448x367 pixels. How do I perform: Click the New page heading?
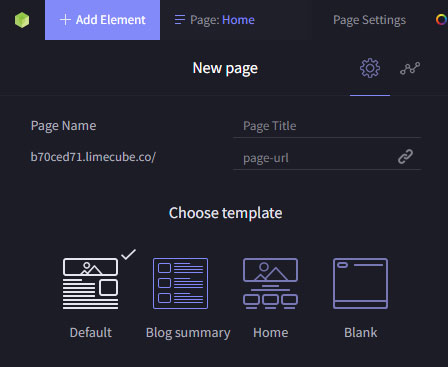pyautogui.click(x=225, y=68)
